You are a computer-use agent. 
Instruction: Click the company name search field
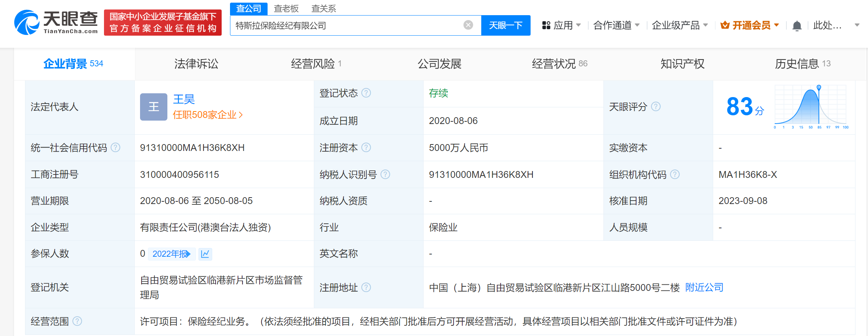click(x=345, y=25)
